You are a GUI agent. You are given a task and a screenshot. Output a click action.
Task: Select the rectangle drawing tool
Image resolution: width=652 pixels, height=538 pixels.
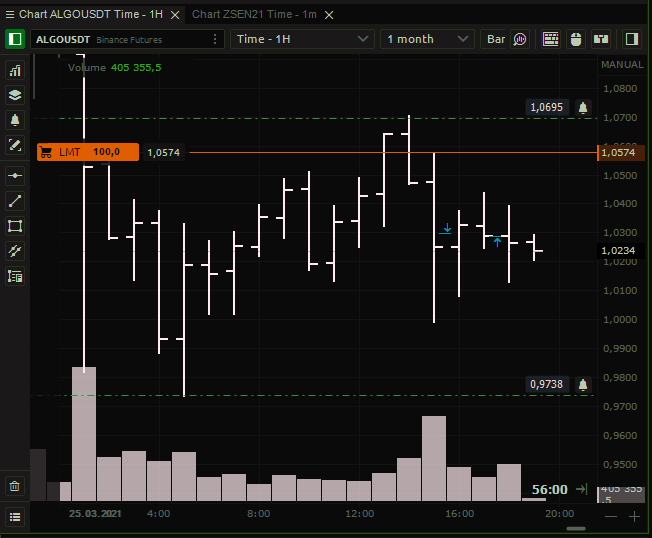pos(15,226)
